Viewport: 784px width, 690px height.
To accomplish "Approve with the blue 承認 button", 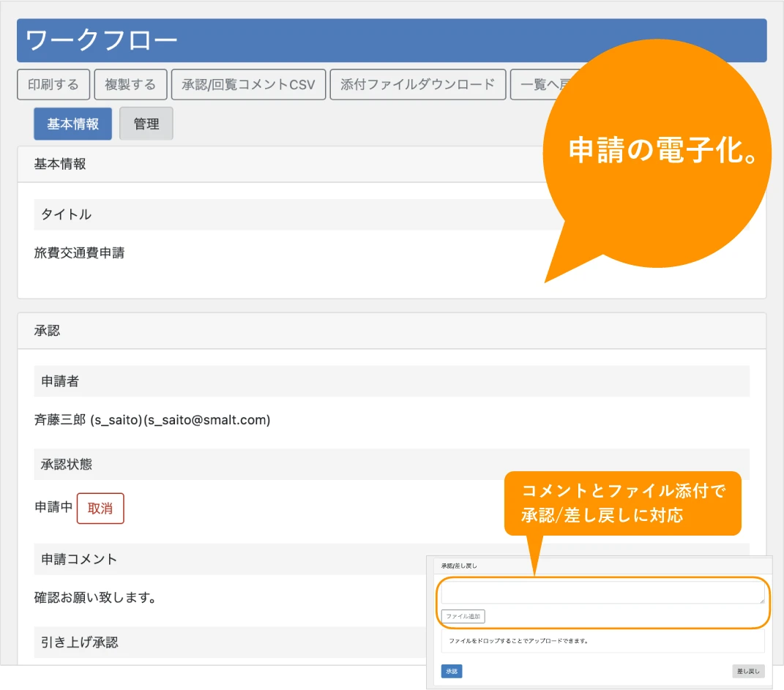I will (452, 671).
